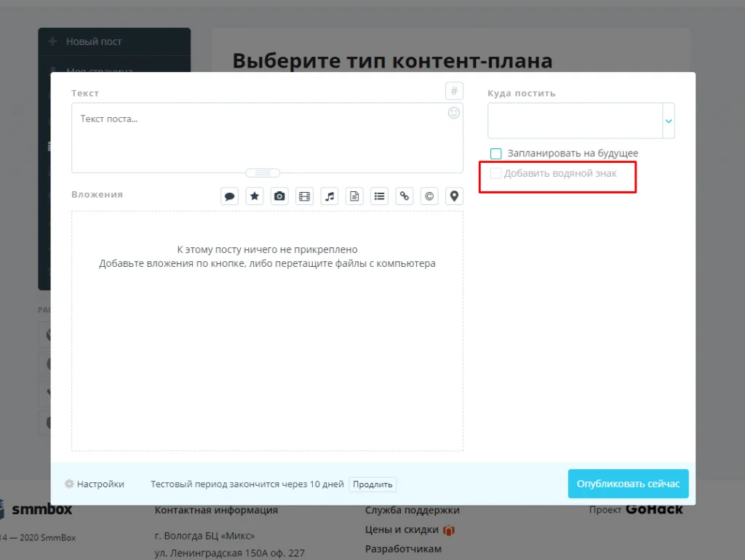Click the GoHack project logo

click(654, 509)
